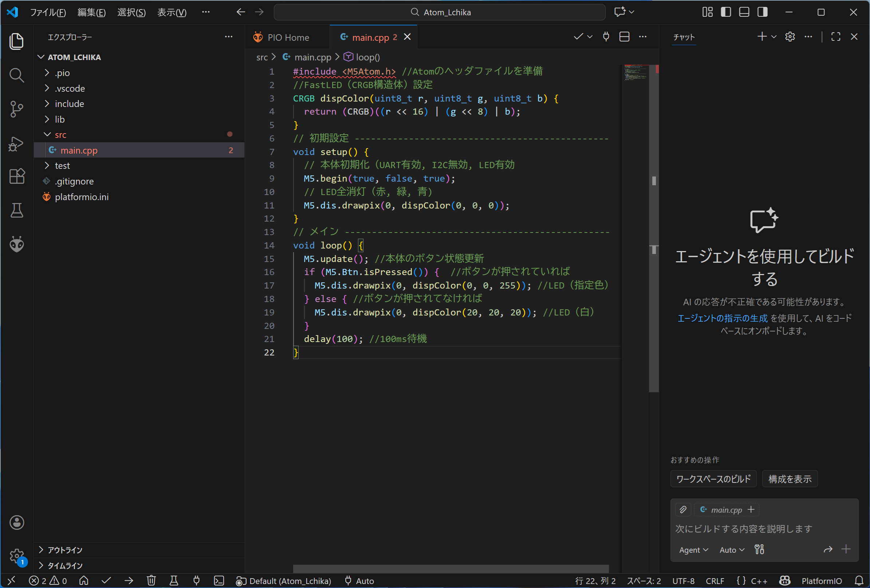This screenshot has height=588, width=870.
Task: Toggle the secondary side bar layout button
Action: coord(762,12)
